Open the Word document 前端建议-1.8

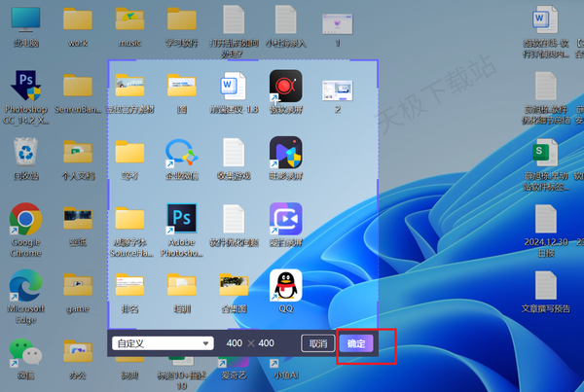tap(233, 86)
